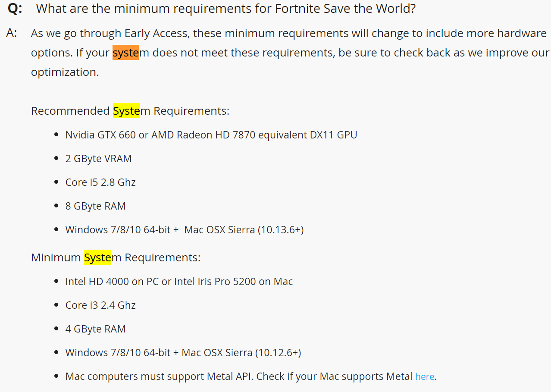Click the 'Core i5 2.8 Ghz' list item
The height and width of the screenshot is (392, 551).
pos(100,182)
